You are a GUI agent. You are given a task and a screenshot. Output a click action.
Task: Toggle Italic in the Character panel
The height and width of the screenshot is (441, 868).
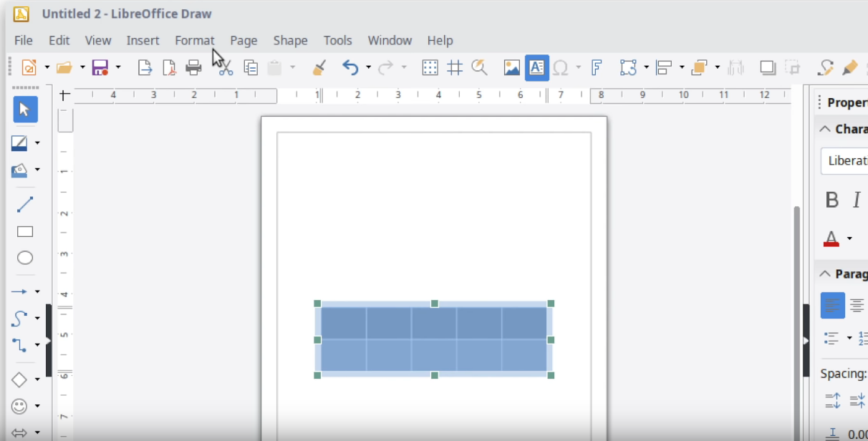[x=856, y=200]
